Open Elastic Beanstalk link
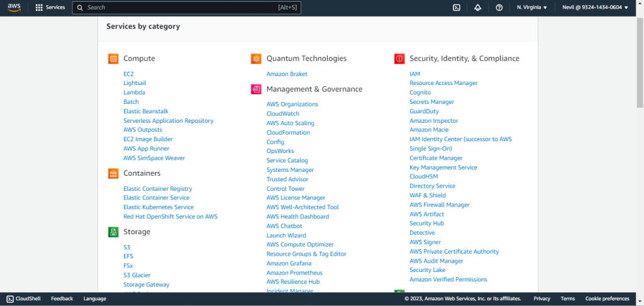The height and width of the screenshot is (306, 644). coord(146,111)
